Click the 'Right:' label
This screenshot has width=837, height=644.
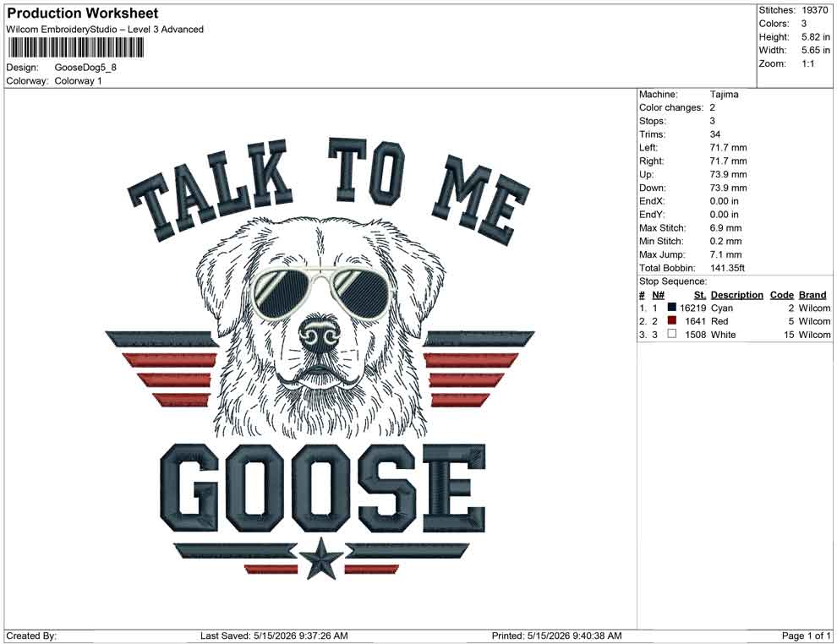651,161
